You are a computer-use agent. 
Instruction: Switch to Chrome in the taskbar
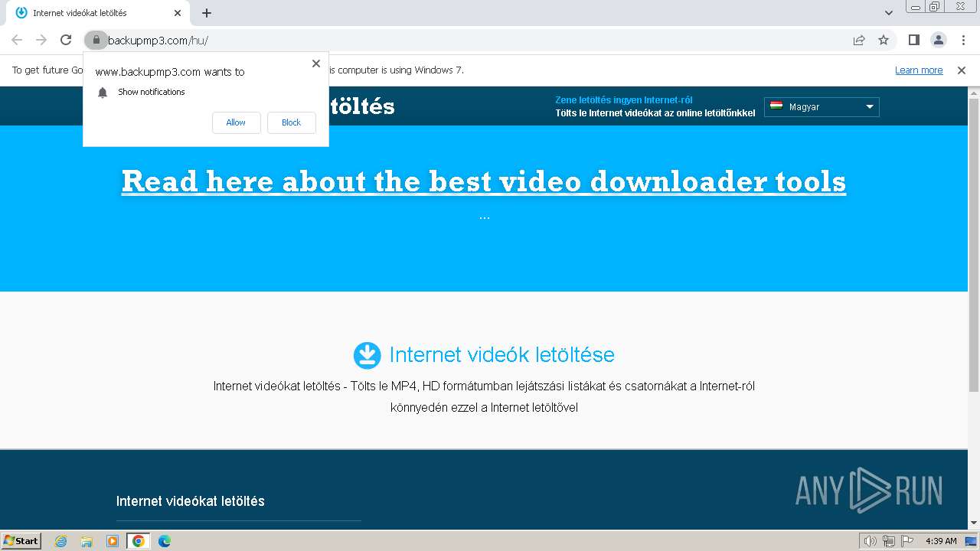pos(138,541)
